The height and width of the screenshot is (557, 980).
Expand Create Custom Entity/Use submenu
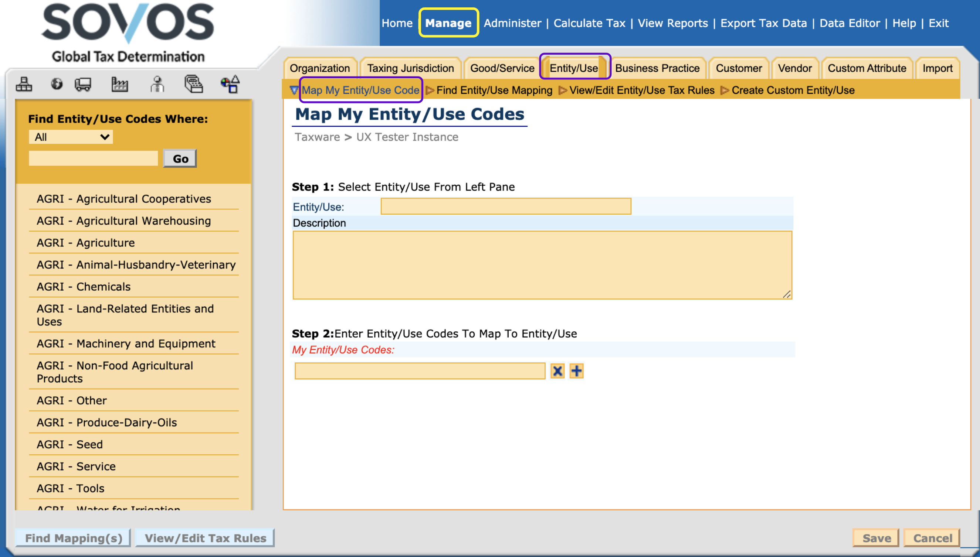point(793,90)
